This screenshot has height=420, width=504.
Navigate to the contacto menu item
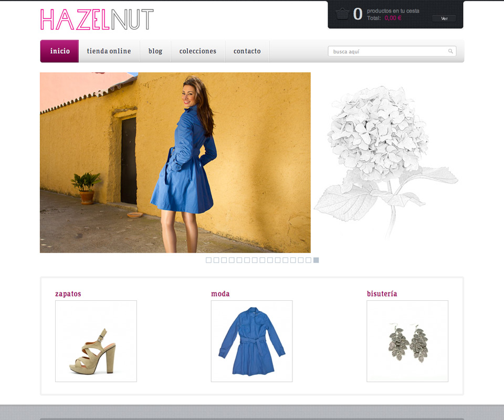pos(247,51)
